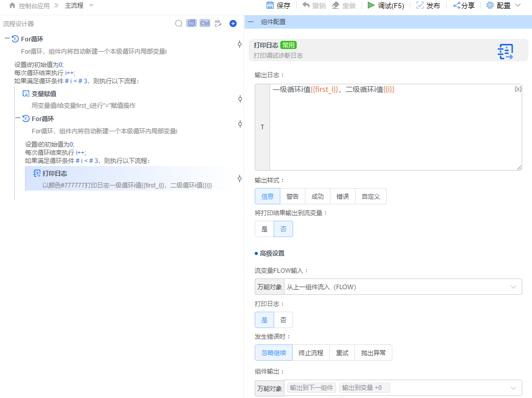Image resolution: width=532 pixels, height=398 pixels.
Task: Click breakpoint marker beside 变量赋值
Action: pyautogui.click(x=240, y=99)
